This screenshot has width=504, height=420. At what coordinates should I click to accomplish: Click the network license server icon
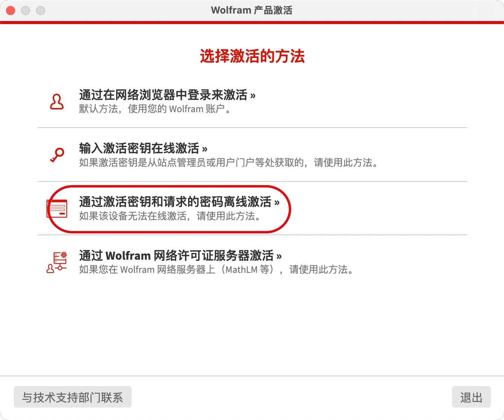pyautogui.click(x=57, y=262)
